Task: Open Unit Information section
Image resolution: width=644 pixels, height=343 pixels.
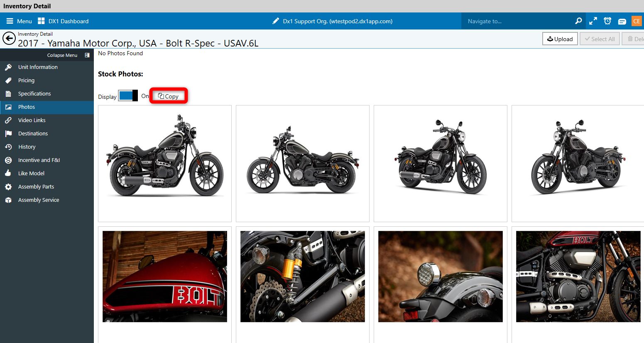Action: coord(47,67)
